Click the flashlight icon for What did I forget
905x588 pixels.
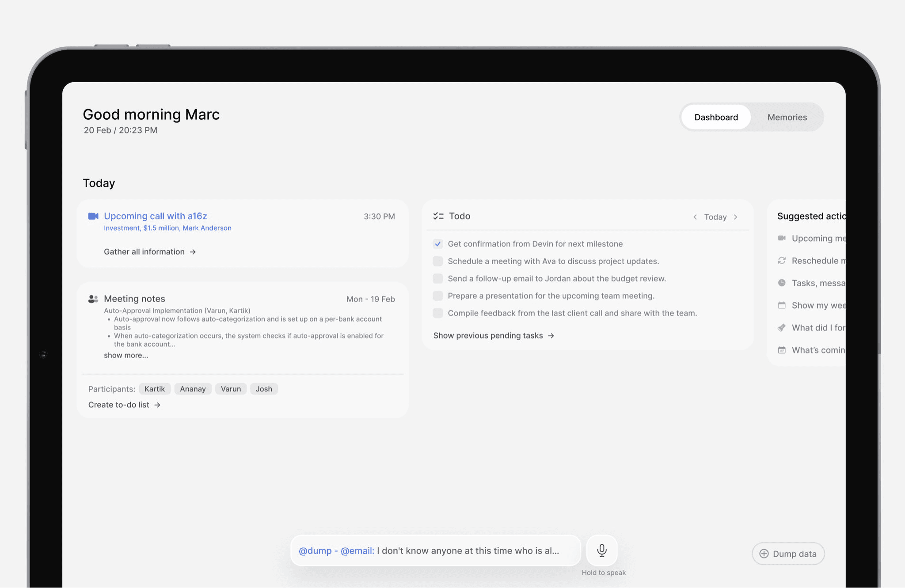[x=782, y=327]
